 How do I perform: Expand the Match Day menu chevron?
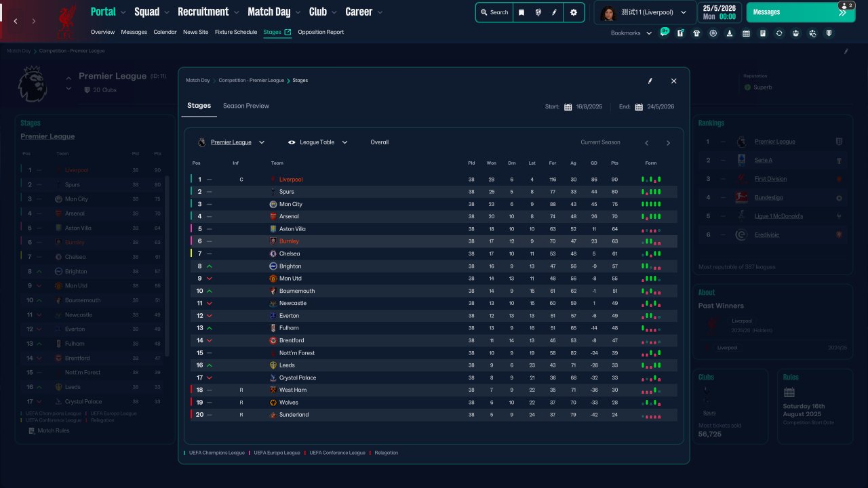coord(299,12)
